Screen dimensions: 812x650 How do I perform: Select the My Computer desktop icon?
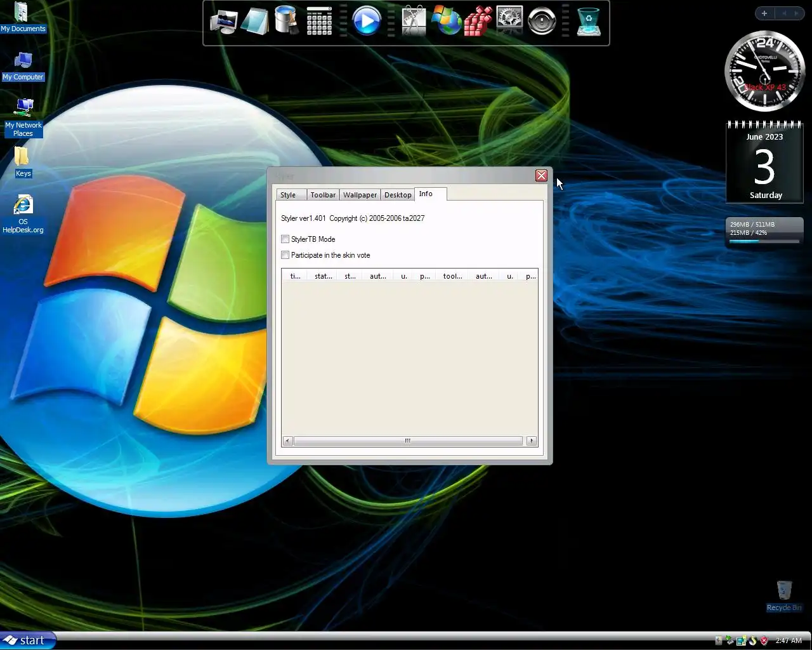coord(23,66)
